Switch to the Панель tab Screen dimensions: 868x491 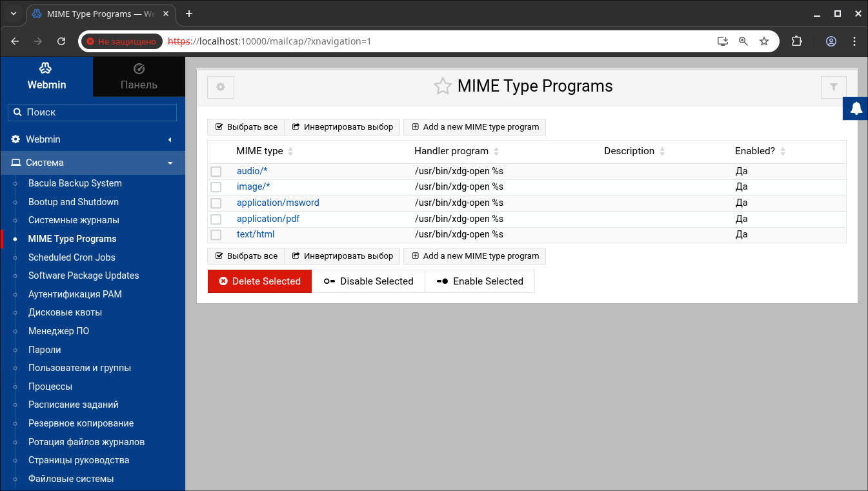point(139,77)
